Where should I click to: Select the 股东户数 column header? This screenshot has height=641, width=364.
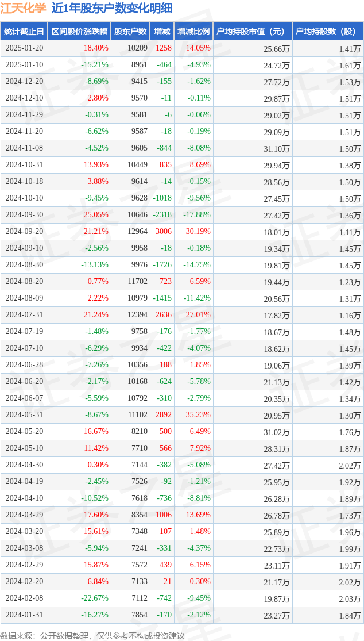(x=130, y=32)
